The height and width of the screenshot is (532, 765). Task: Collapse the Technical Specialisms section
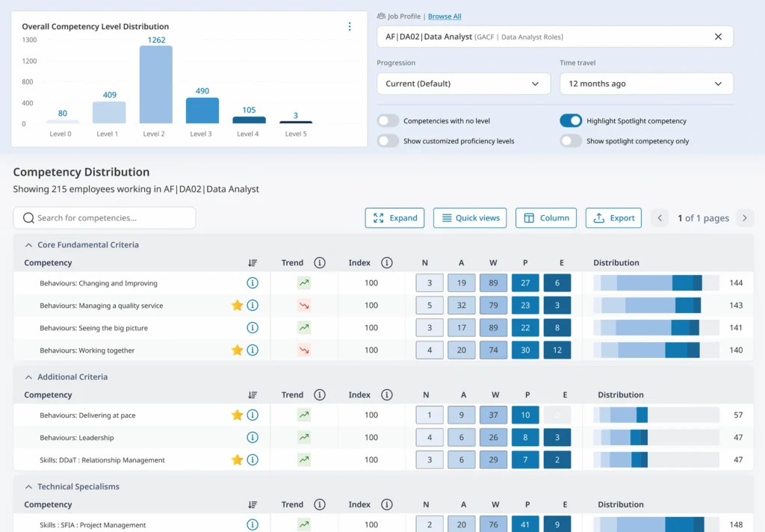coord(29,486)
